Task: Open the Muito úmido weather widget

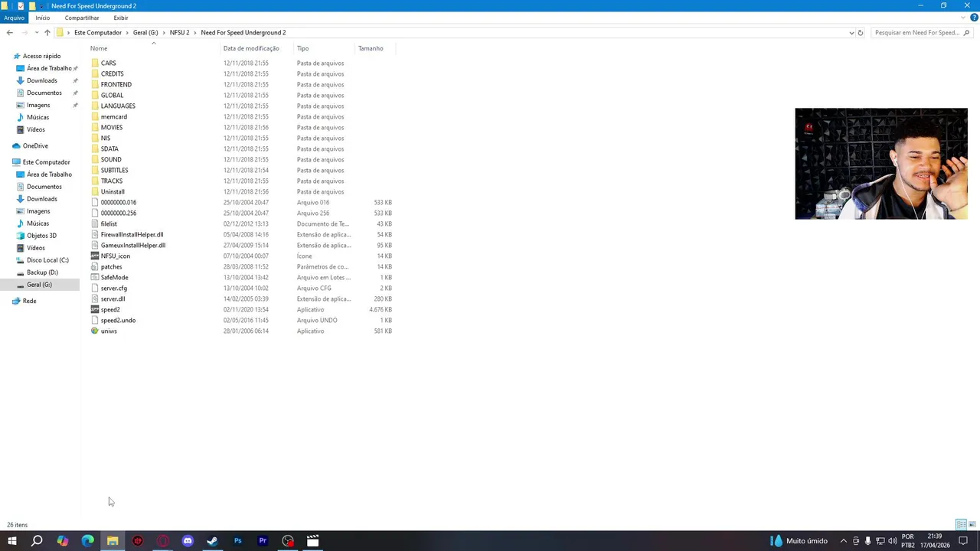Action: tap(799, 541)
